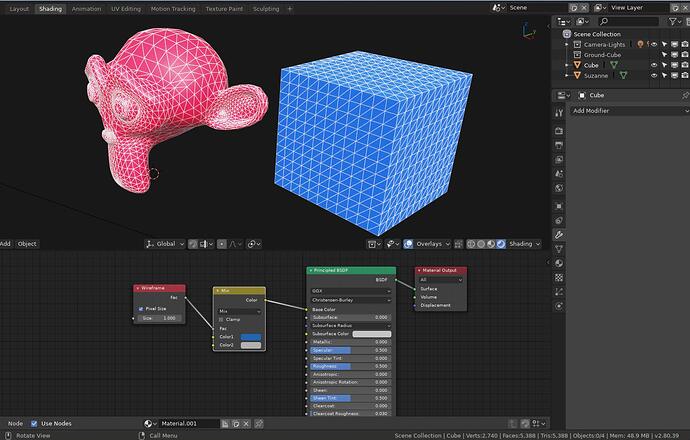The width and height of the screenshot is (690, 440).
Task: Open Christensen-Burley subsurface method dropdown
Action: 351,300
